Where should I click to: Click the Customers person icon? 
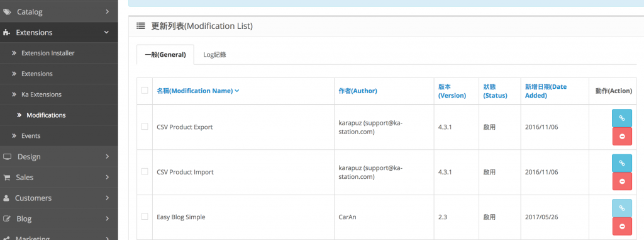[6, 198]
